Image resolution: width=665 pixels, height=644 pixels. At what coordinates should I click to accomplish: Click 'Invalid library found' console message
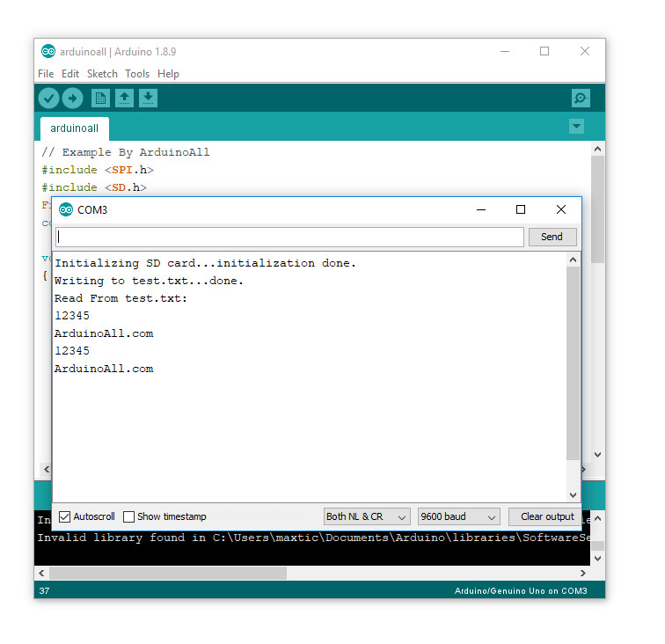(x=313, y=538)
